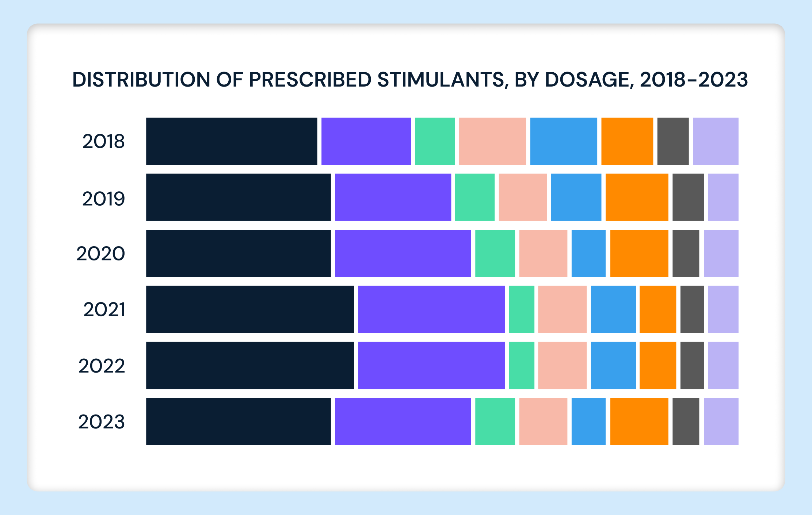Select the orange segment in 2020 row
Screen dimensions: 812x515
[x=639, y=253]
